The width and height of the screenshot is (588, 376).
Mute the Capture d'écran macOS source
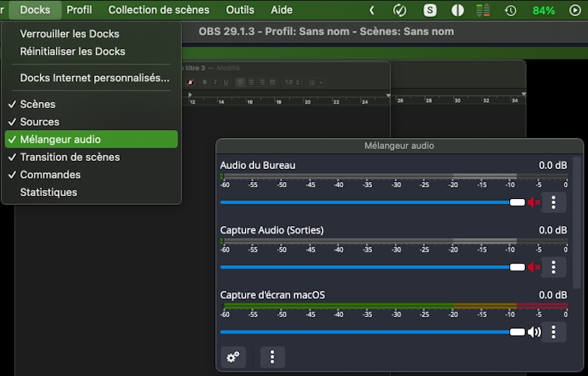[534, 332]
